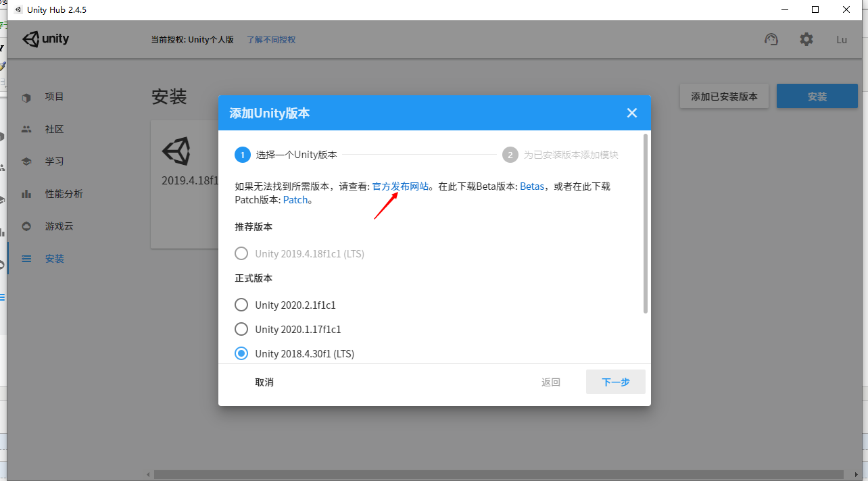The width and height of the screenshot is (868, 481).
Task: Open the 安装 tab
Action: pos(55,259)
